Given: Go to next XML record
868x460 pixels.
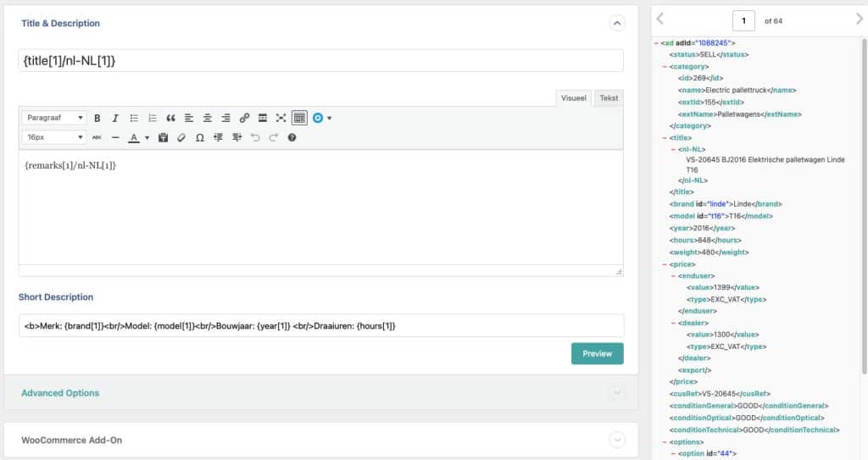Looking at the screenshot, I should tap(860, 19).
